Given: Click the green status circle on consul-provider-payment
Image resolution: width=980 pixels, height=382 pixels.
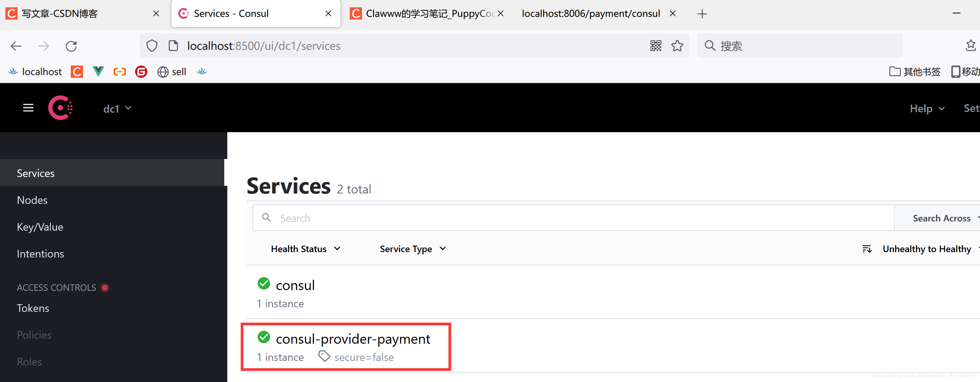Looking at the screenshot, I should point(263,338).
